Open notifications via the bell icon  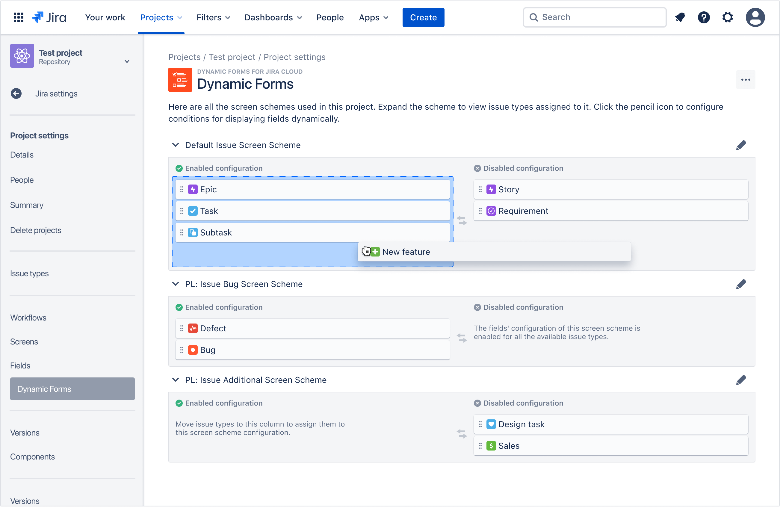[680, 17]
